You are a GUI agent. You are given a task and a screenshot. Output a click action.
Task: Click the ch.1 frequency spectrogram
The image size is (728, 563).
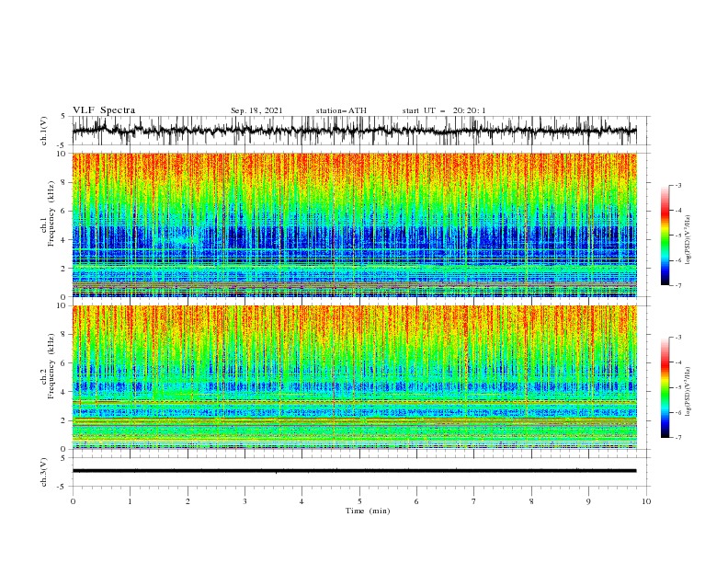pos(355,224)
